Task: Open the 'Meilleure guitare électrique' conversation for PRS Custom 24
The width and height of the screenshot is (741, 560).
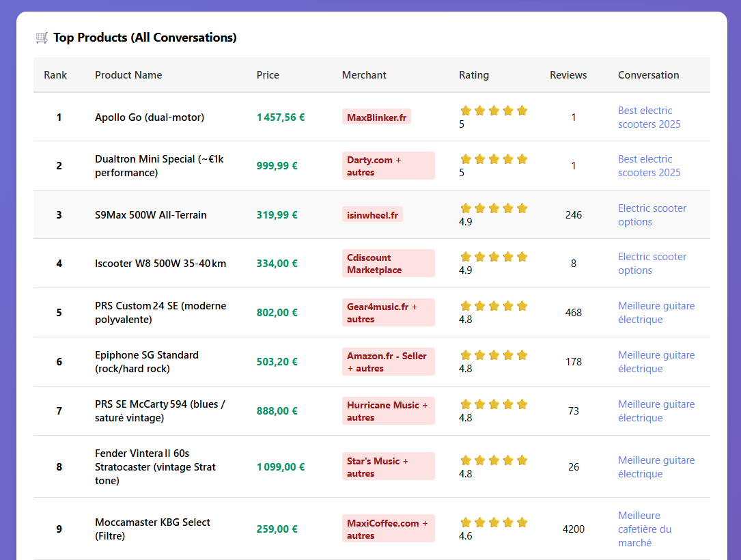Action: coord(656,312)
